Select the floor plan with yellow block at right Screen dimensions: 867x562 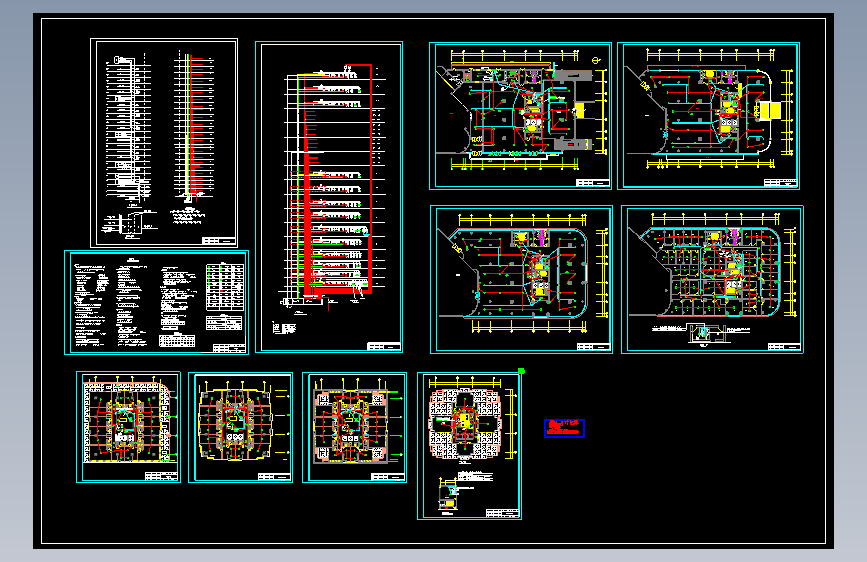[709, 116]
